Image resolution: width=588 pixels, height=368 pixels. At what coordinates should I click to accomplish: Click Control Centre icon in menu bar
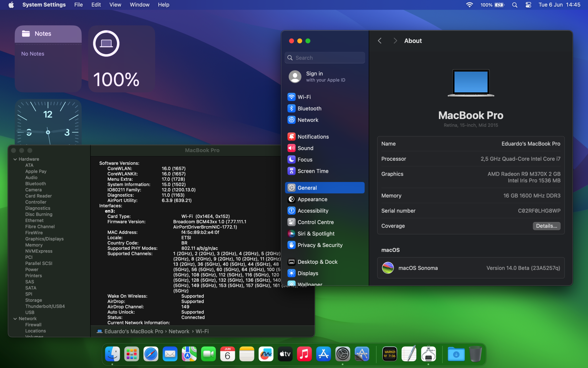click(x=528, y=5)
